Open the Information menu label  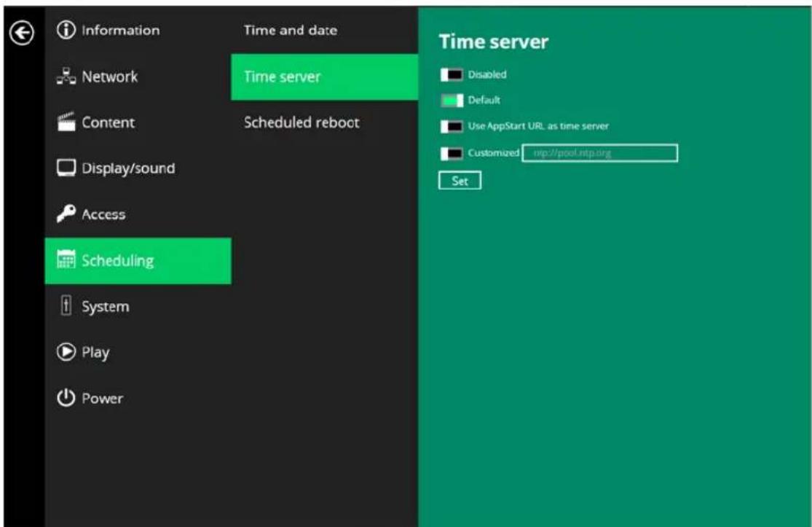click(121, 30)
